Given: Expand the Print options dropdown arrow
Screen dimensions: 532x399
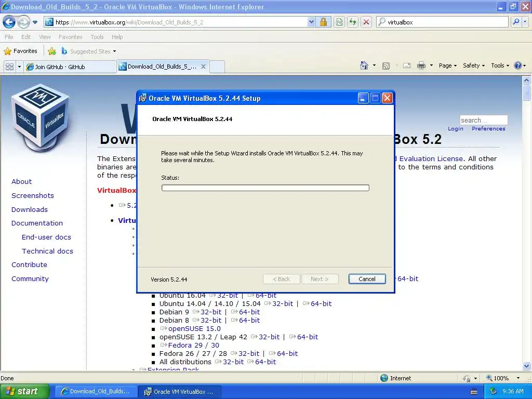Looking at the screenshot, I should pos(431,65).
